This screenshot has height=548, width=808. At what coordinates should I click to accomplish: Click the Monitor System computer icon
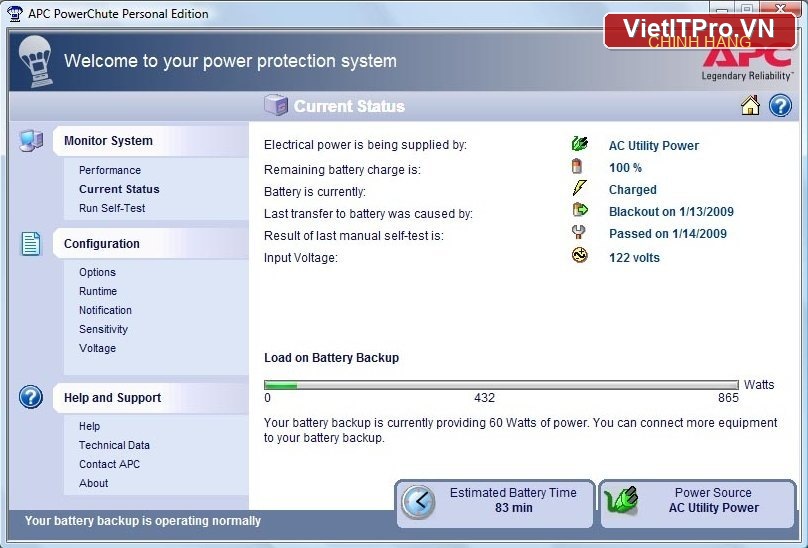[31, 141]
